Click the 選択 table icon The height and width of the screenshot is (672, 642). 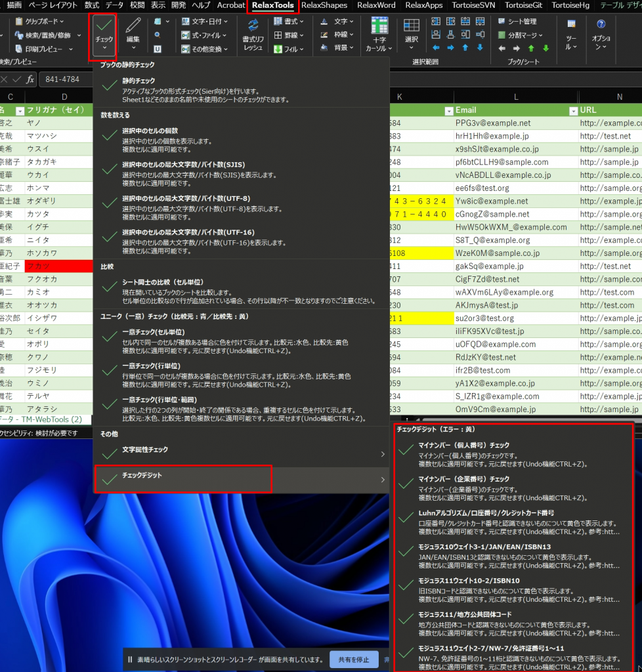tap(412, 26)
